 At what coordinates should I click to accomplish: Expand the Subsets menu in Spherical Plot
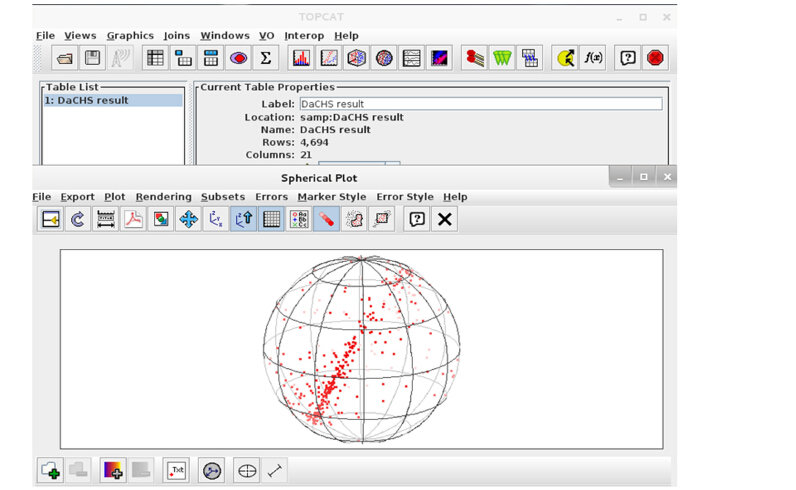point(222,197)
